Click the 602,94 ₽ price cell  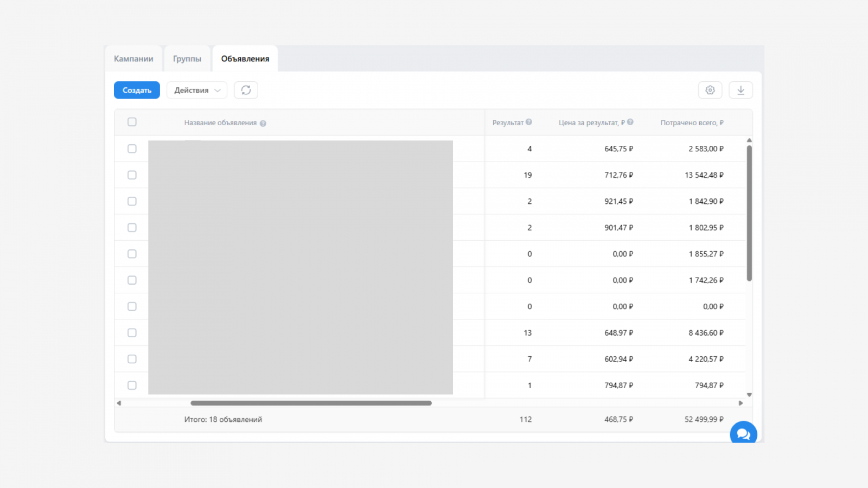pyautogui.click(x=618, y=359)
